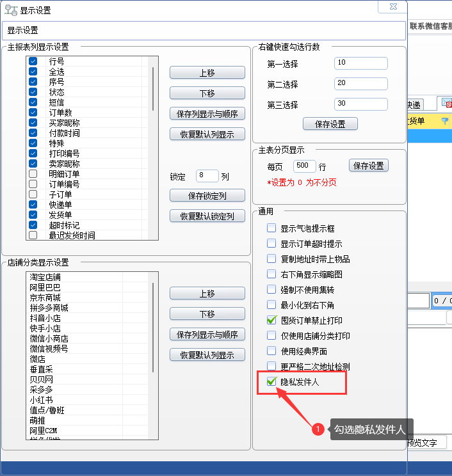Select 萌推 in shop category list
This screenshot has height=476, width=452.
point(37,420)
